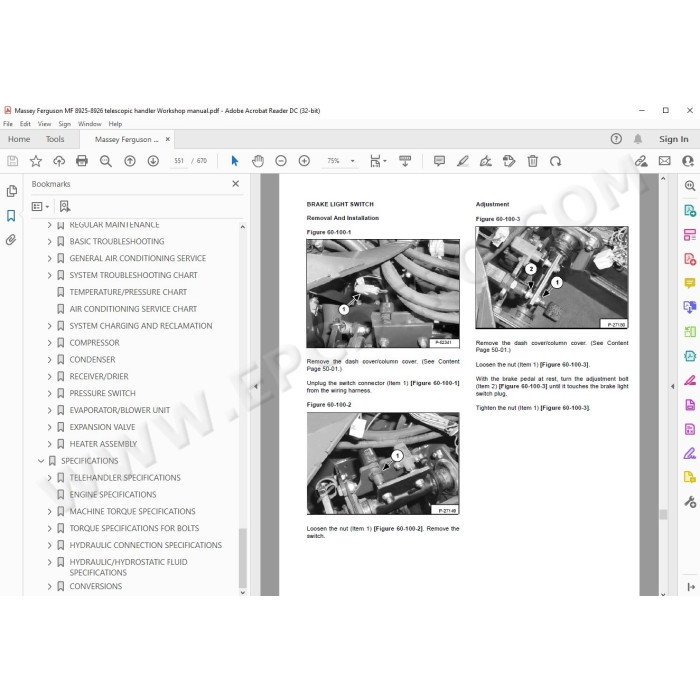
Task: Click the Sign In button
Action: (674, 139)
